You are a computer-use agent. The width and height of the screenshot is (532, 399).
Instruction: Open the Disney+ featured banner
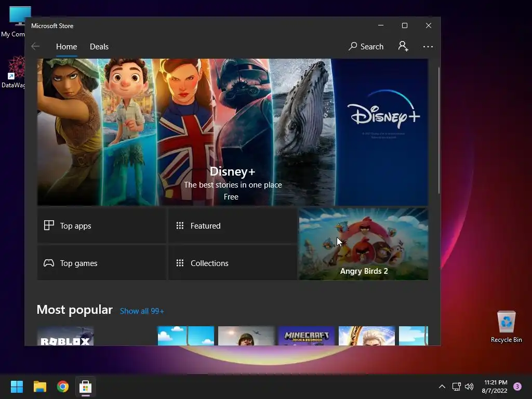point(232,132)
